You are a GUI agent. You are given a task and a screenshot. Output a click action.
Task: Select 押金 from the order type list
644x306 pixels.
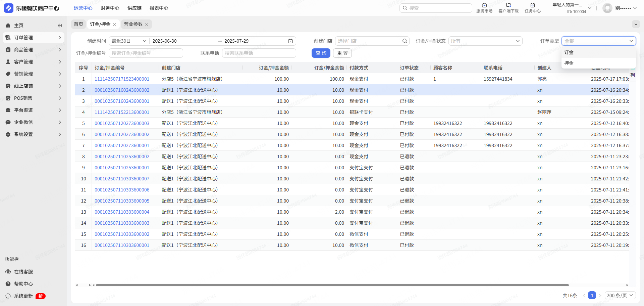tap(569, 63)
